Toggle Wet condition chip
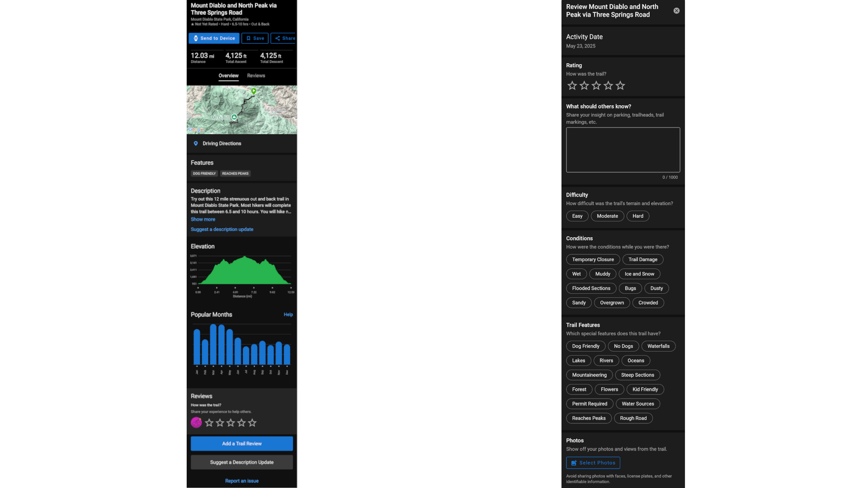This screenshot has width=868, height=488. pyautogui.click(x=576, y=274)
